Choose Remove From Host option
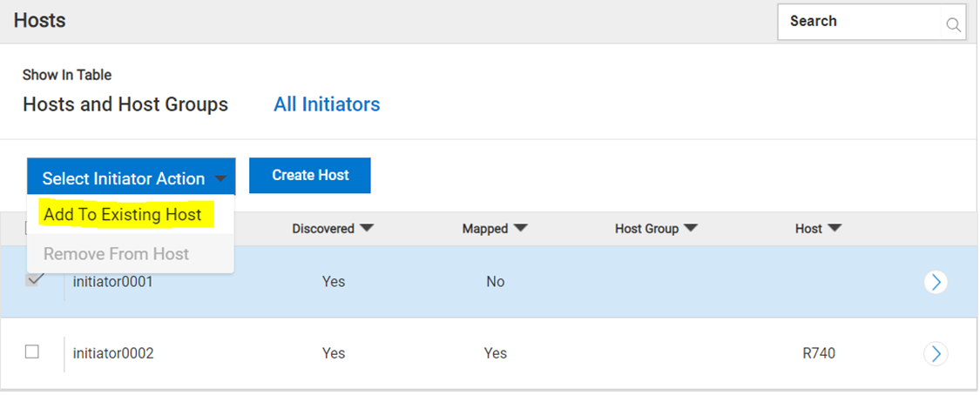The image size is (980, 395). (x=116, y=254)
